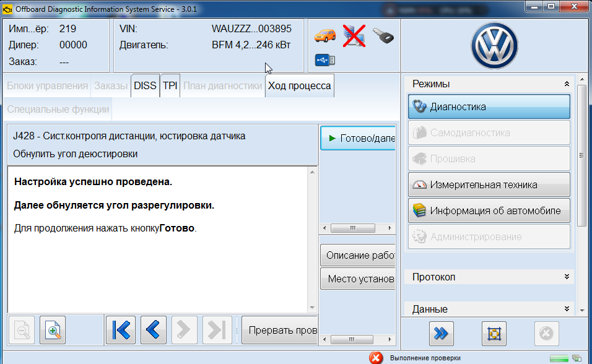The height and width of the screenshot is (364, 592).
Task: Click the ignition key icon
Action: point(383,37)
